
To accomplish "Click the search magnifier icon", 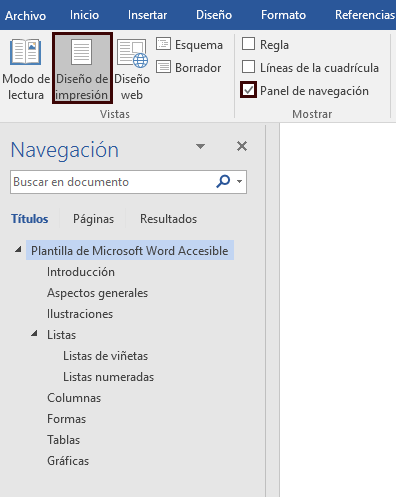I will pos(223,181).
